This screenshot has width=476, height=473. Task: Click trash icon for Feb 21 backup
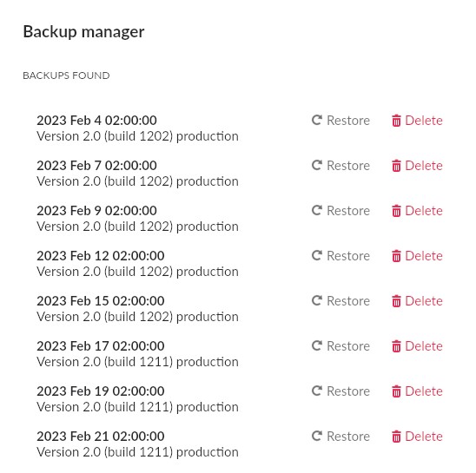click(396, 437)
